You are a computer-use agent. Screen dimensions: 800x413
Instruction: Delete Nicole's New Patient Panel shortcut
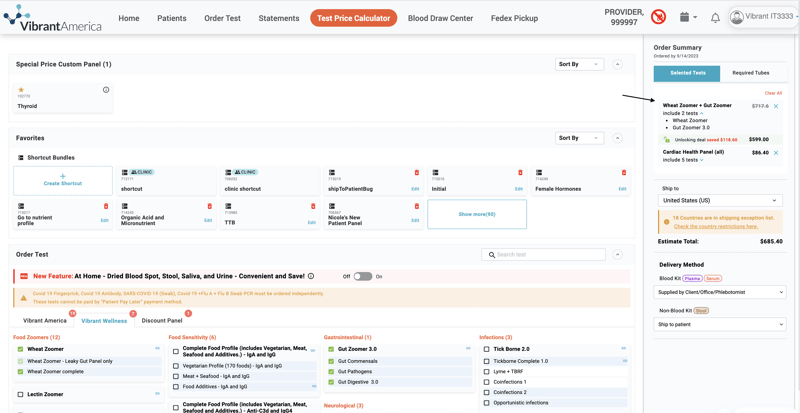click(x=417, y=206)
